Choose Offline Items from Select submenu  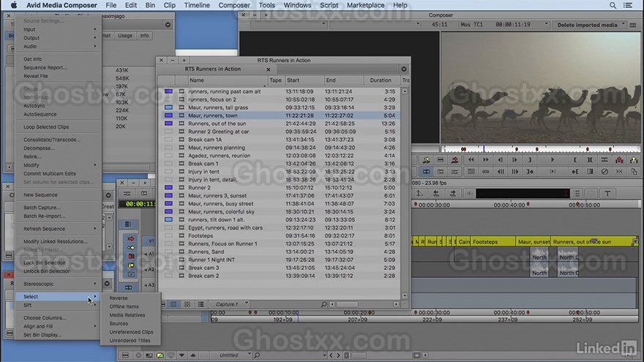point(124,306)
